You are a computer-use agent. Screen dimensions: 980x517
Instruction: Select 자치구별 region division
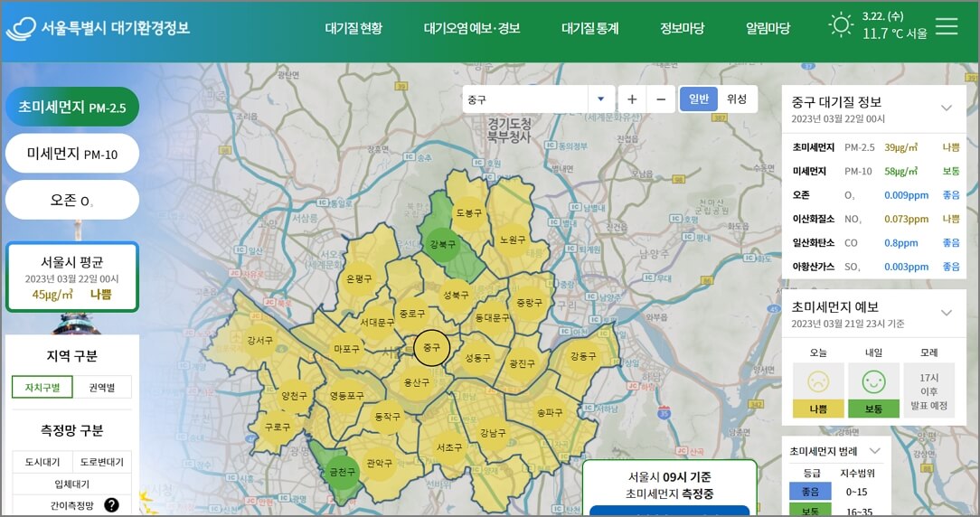[42, 388]
